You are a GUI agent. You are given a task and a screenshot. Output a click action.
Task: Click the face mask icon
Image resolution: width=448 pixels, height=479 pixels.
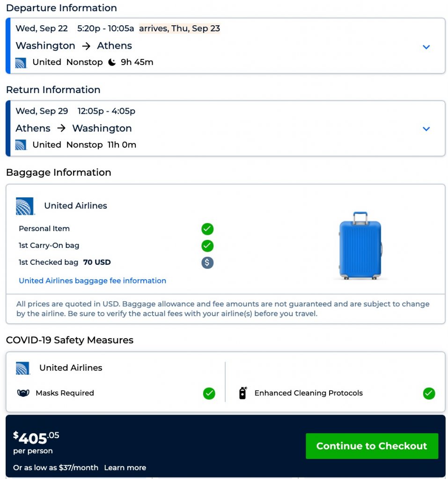tap(23, 393)
